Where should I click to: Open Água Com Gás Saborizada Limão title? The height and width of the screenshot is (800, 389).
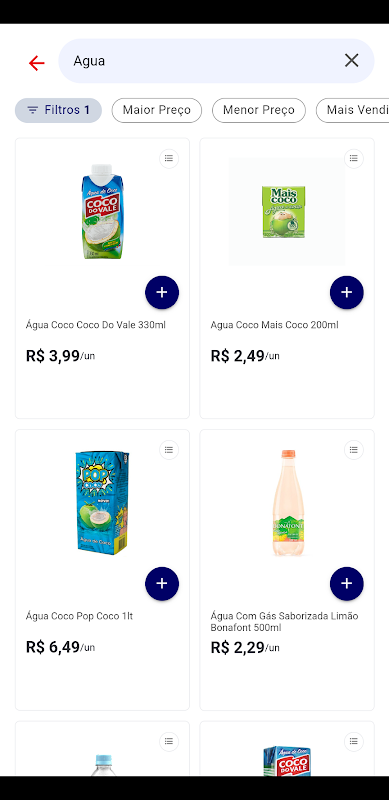[x=284, y=616]
